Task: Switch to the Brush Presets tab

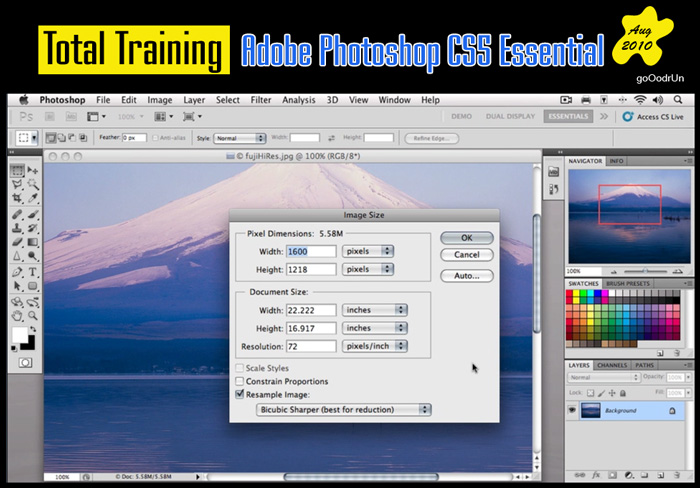Action: tap(628, 284)
